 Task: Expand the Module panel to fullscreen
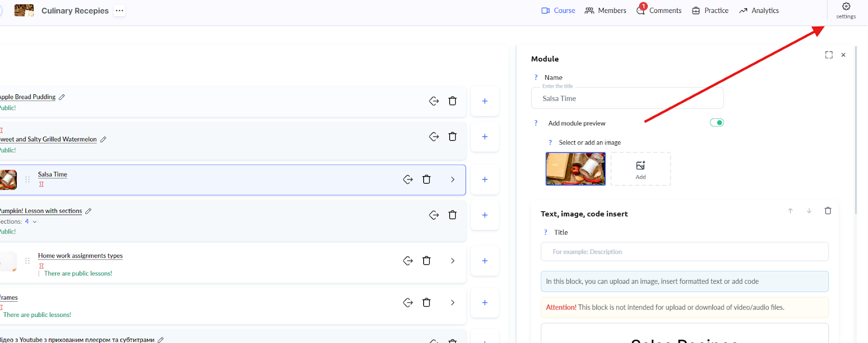pos(828,55)
